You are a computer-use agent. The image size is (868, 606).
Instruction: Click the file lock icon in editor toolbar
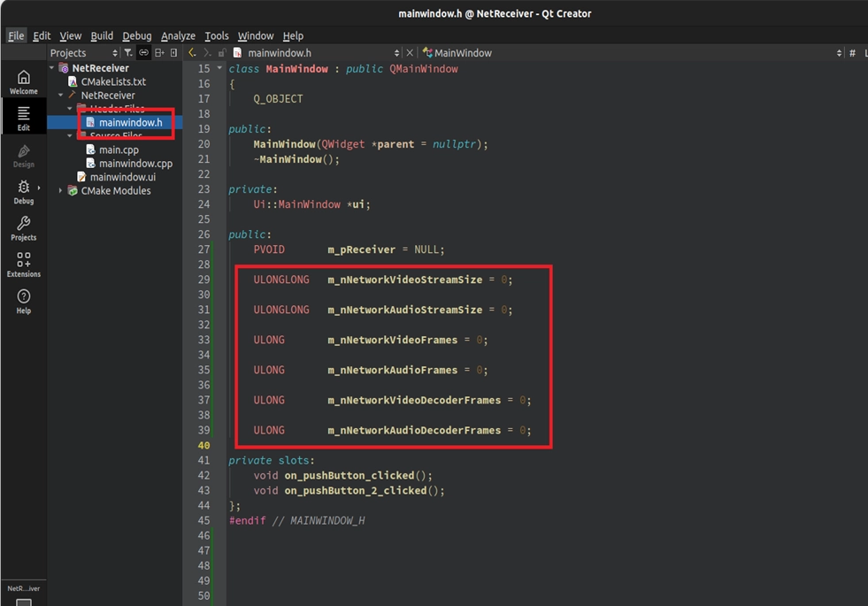click(x=222, y=52)
